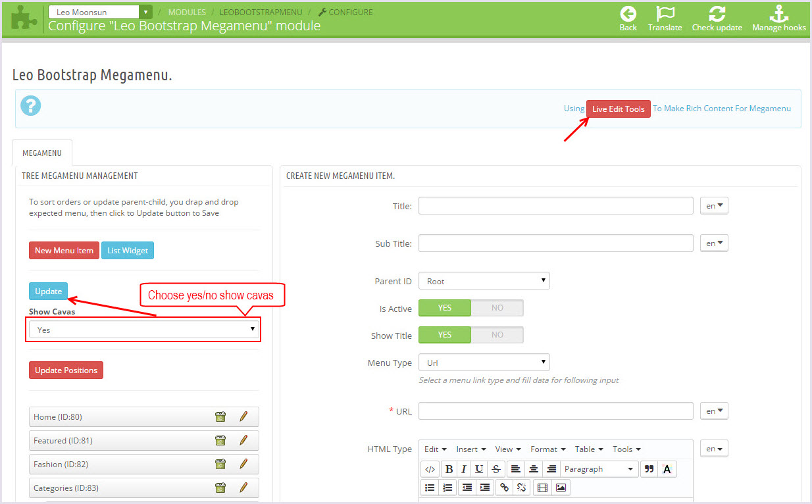Insert a blockquote in the editor
812x504 pixels.
click(x=649, y=469)
